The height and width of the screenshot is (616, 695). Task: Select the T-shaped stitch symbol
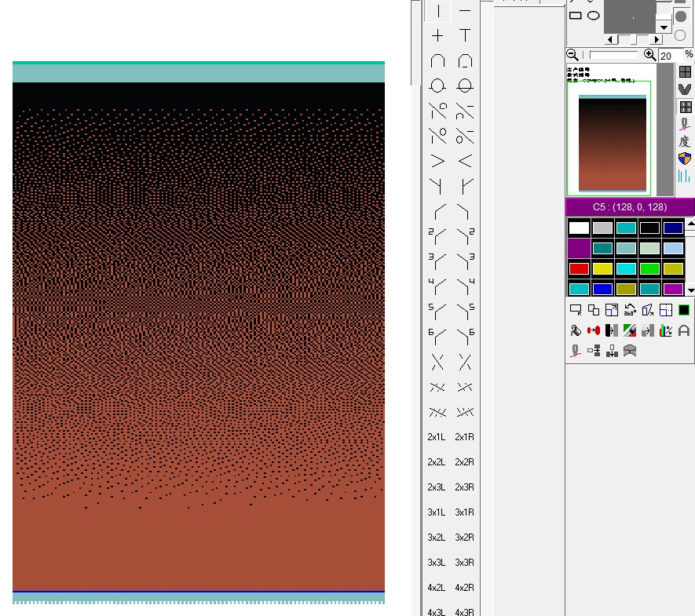(x=465, y=36)
